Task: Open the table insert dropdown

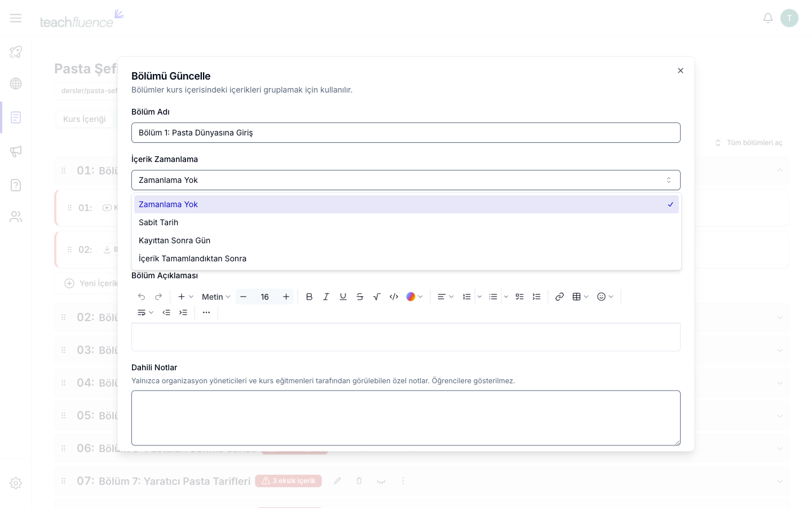Action: coord(580,297)
